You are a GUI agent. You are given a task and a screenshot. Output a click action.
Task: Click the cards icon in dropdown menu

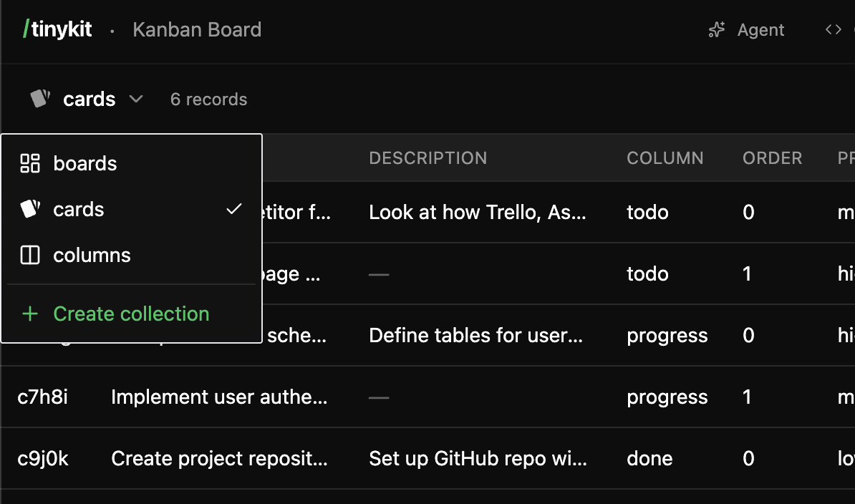[x=30, y=208]
